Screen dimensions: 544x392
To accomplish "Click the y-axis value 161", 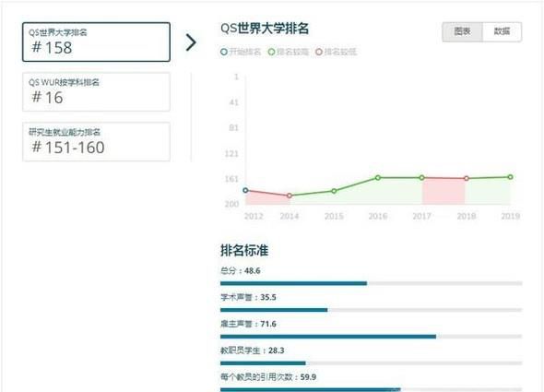I will pyautogui.click(x=231, y=179).
